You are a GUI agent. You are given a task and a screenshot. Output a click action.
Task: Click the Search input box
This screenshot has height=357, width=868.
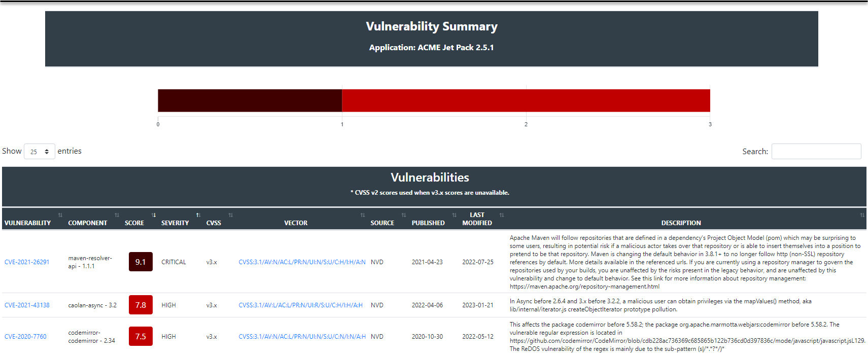click(816, 151)
